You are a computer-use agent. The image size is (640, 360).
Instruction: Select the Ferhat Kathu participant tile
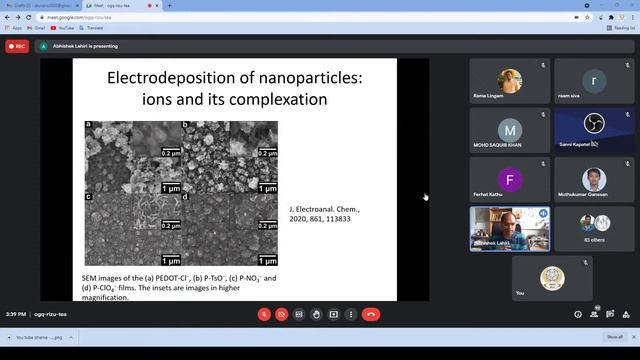[x=509, y=180]
